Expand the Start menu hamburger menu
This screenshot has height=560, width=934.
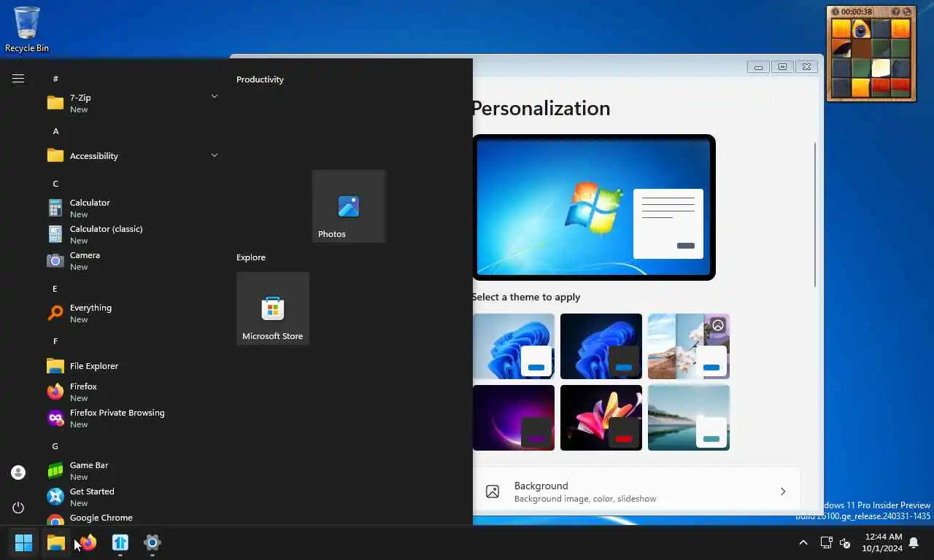18,79
